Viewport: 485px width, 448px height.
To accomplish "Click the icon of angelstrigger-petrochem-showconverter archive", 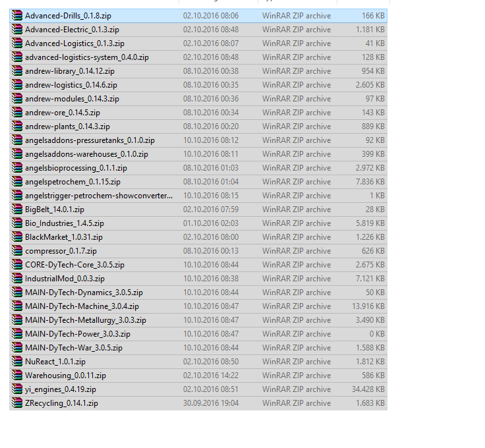I will 17,196.
